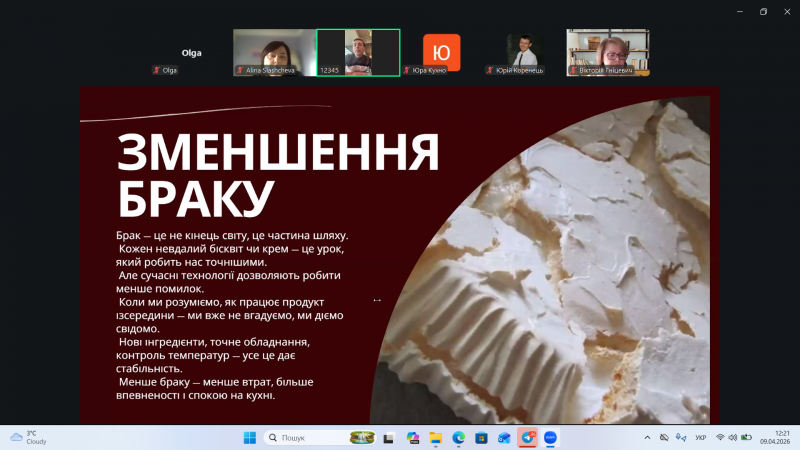Open УКР keyboard language switcher
This screenshot has height=450, width=800.
700,438
